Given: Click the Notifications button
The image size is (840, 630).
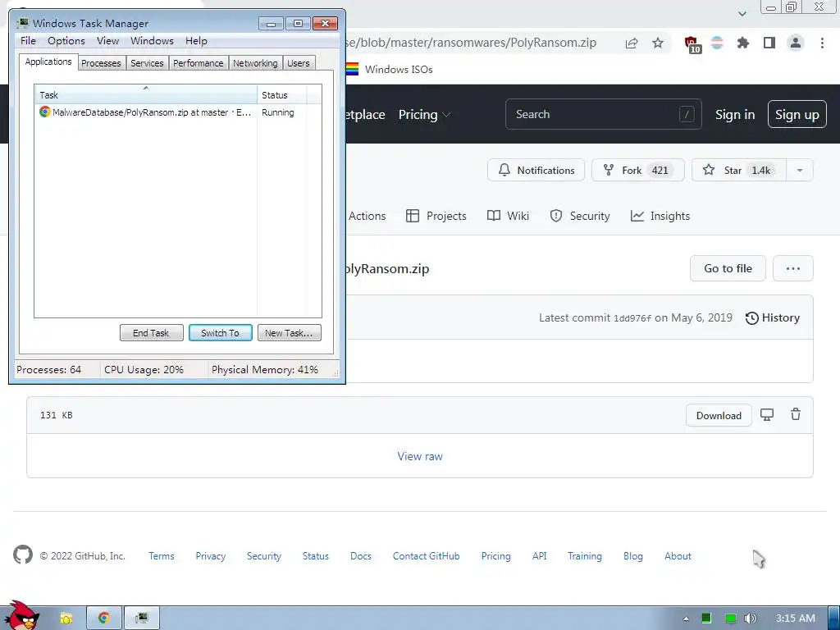Looking at the screenshot, I should coord(536,171).
